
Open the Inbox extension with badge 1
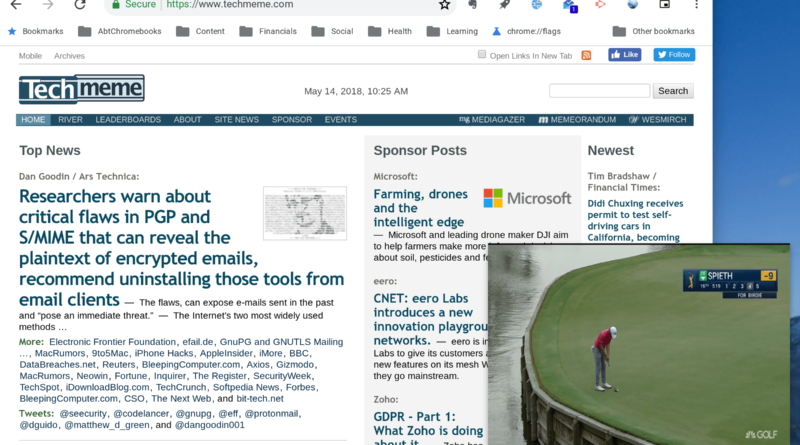569,6
